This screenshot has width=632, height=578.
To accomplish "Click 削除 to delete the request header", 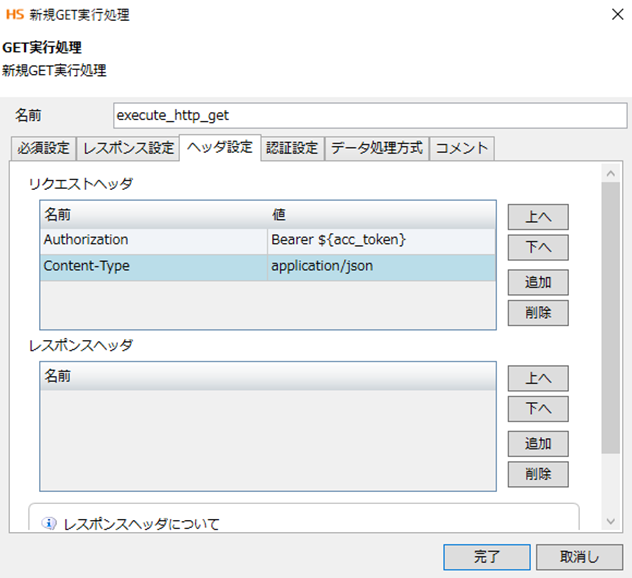I will pos(538,312).
